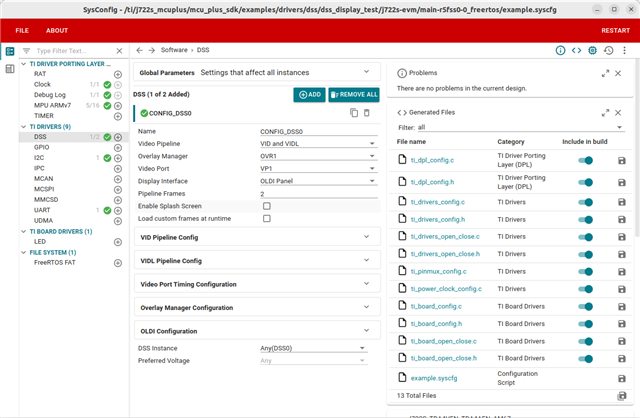Select the Software breadcrumb link
The width and height of the screenshot is (640, 418).
pos(174,50)
